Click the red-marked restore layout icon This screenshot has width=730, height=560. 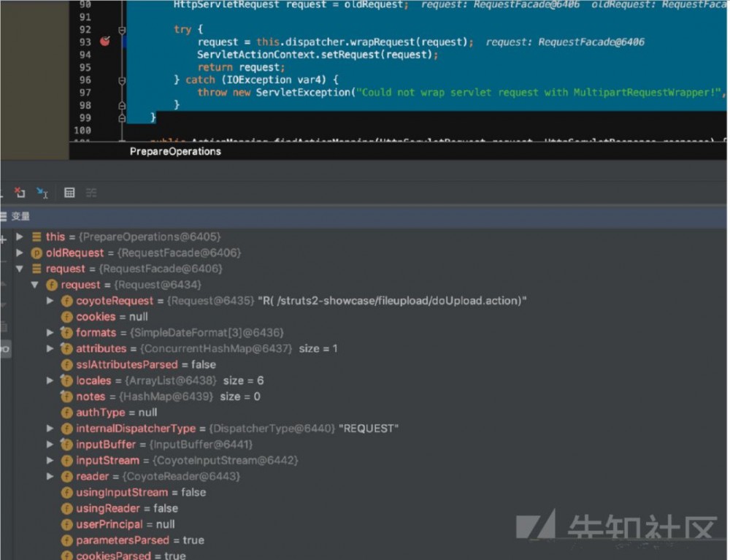point(20,192)
